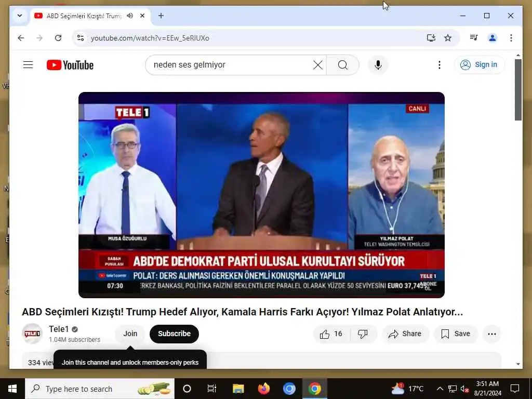The width and height of the screenshot is (532, 399).
Task: Save the video to a playlist
Action: coord(456,334)
